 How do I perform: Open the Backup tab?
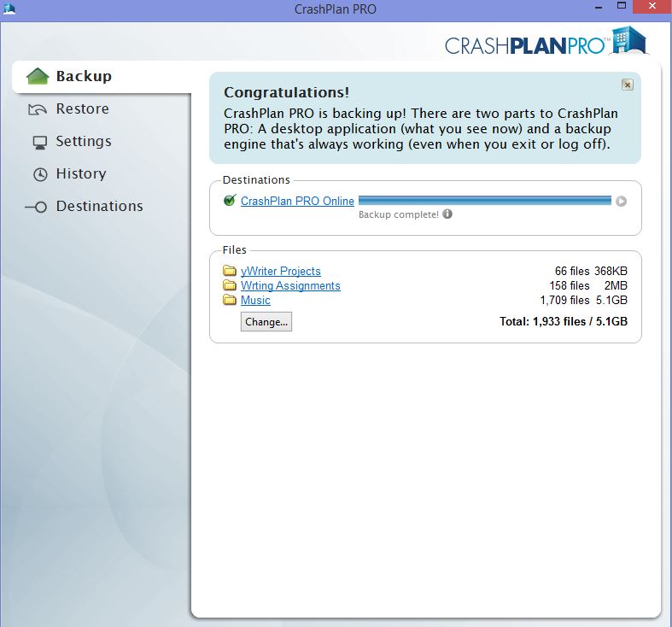(x=102, y=77)
